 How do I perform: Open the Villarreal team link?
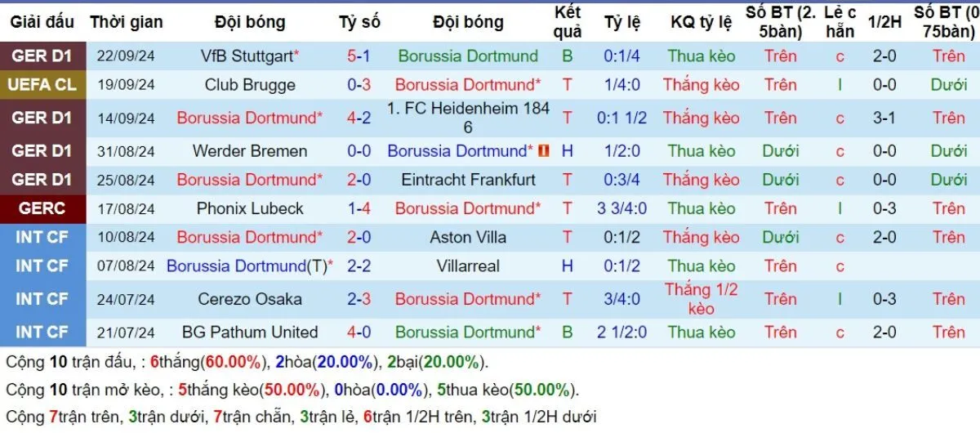(x=468, y=266)
